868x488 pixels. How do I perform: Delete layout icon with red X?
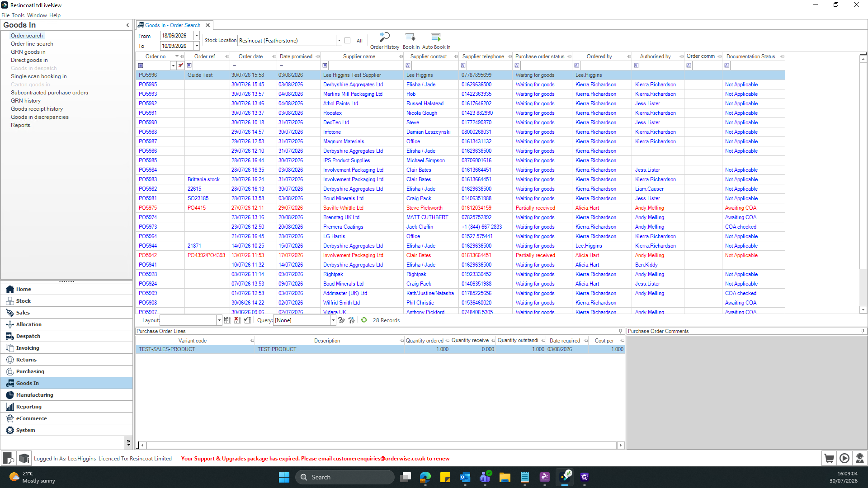coord(237,320)
